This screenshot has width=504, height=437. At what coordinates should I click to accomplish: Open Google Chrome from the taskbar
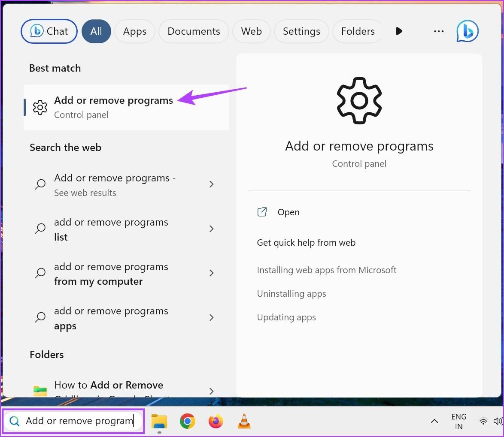188,421
